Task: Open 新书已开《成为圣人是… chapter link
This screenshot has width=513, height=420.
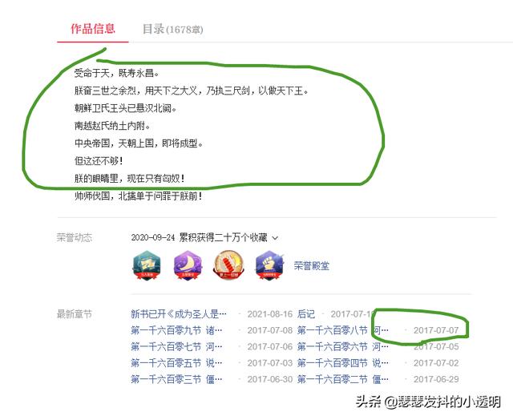Action: point(179,314)
